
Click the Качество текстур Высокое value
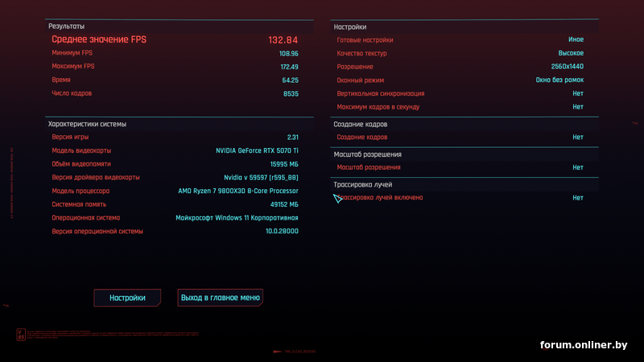coord(571,53)
